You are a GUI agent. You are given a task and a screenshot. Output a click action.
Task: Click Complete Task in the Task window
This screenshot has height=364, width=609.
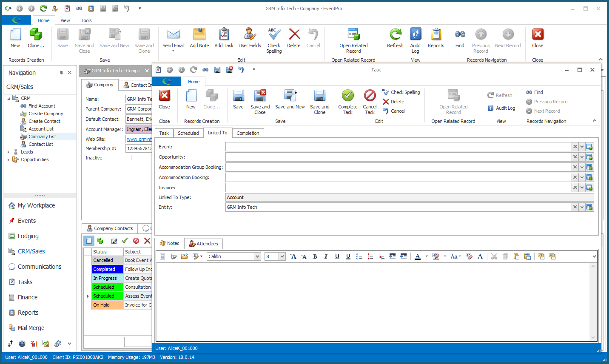point(347,102)
